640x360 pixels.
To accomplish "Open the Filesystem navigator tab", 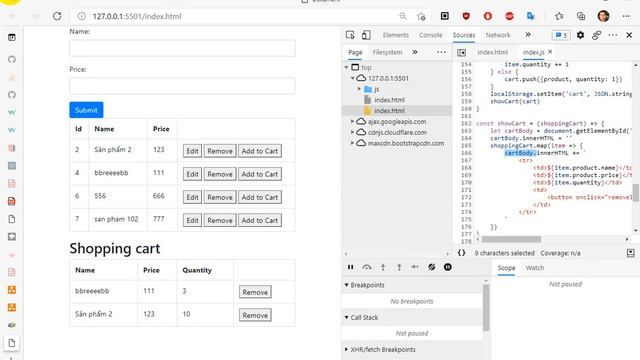I will tap(387, 52).
